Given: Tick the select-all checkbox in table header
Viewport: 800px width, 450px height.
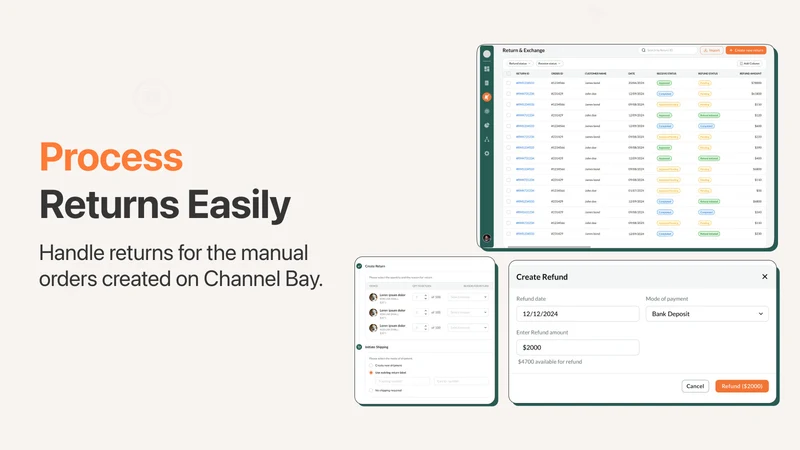Looking at the screenshot, I should [x=508, y=73].
